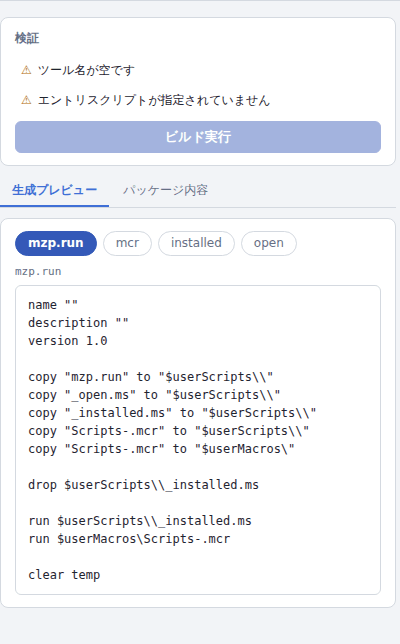This screenshot has width=400, height=644.
Task: Select the mzp.run file chip
Action: [x=56, y=243]
